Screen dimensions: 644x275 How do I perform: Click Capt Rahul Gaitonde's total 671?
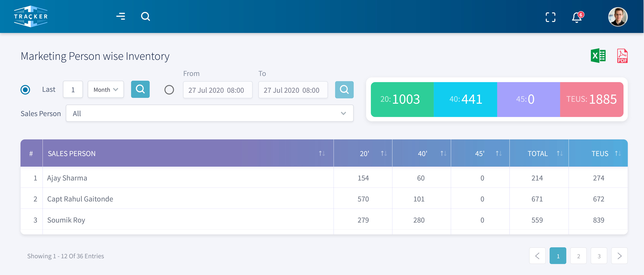pyautogui.click(x=537, y=199)
